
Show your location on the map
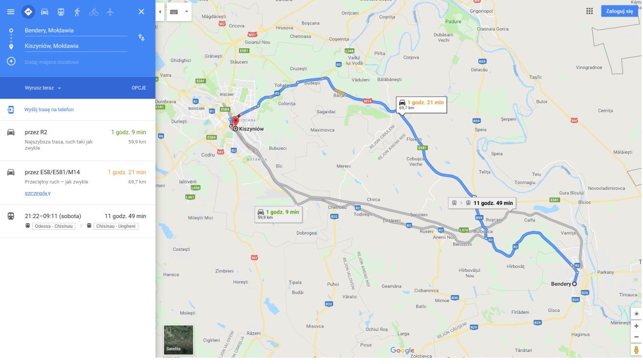pyautogui.click(x=636, y=313)
